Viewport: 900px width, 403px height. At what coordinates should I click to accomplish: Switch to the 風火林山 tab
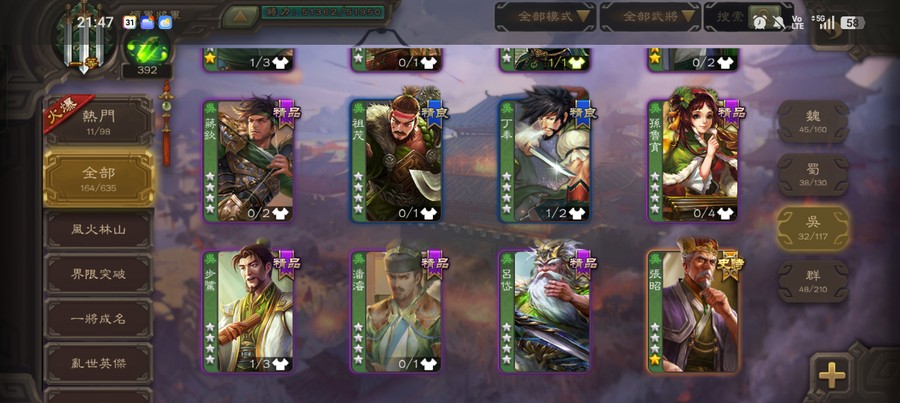tap(99, 230)
